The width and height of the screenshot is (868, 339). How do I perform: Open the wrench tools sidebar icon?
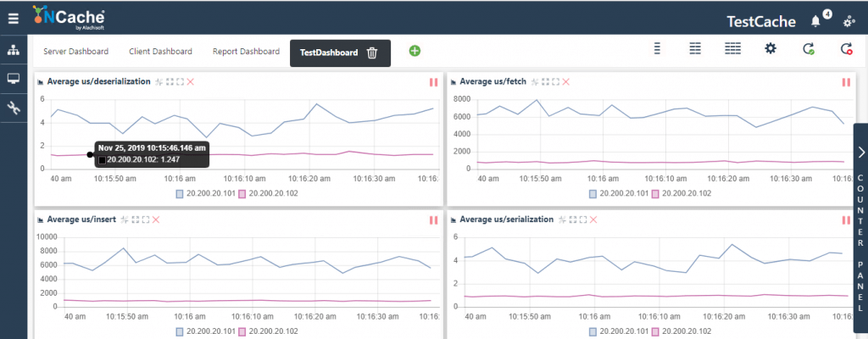point(13,108)
